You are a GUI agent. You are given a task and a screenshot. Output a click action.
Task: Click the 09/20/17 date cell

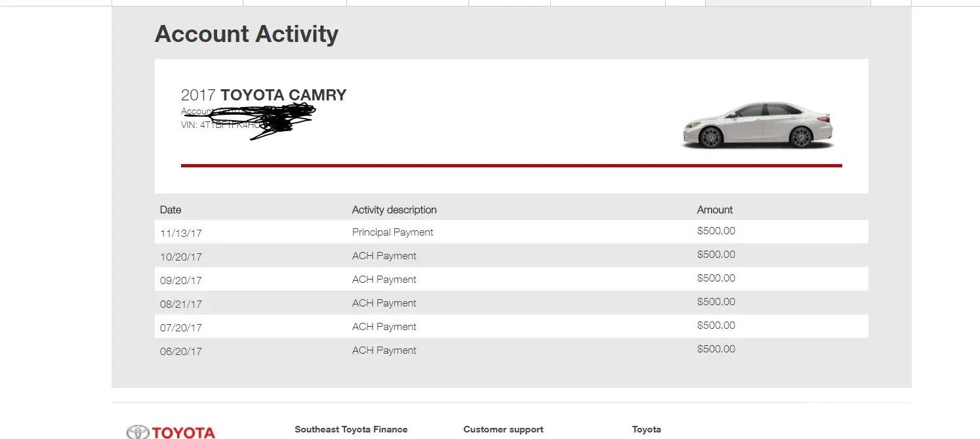181,280
